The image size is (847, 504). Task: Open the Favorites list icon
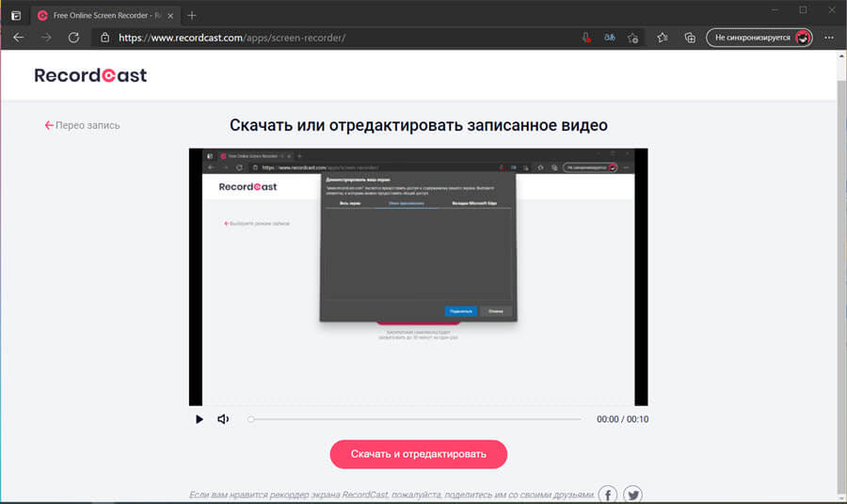click(x=663, y=38)
